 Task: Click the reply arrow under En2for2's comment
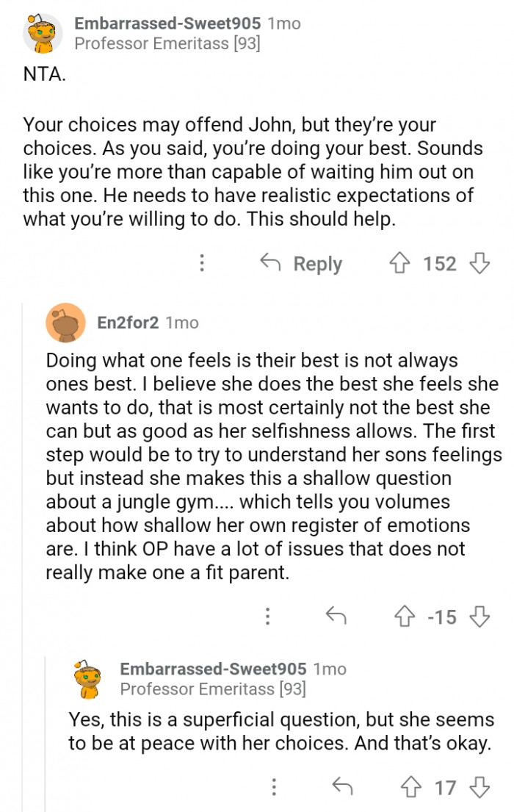click(x=336, y=617)
